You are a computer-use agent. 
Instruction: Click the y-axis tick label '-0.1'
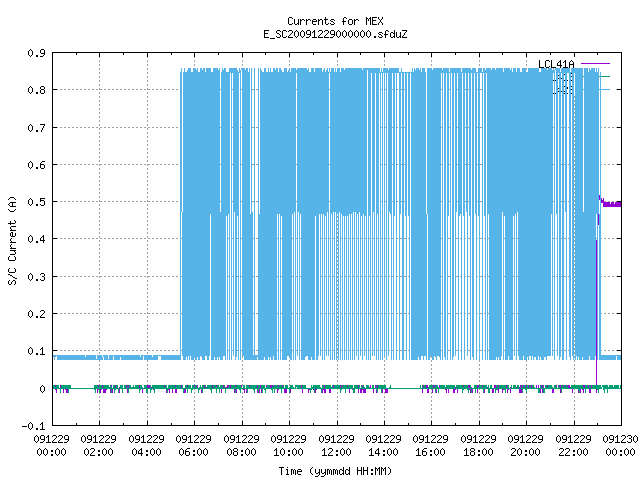point(33,426)
